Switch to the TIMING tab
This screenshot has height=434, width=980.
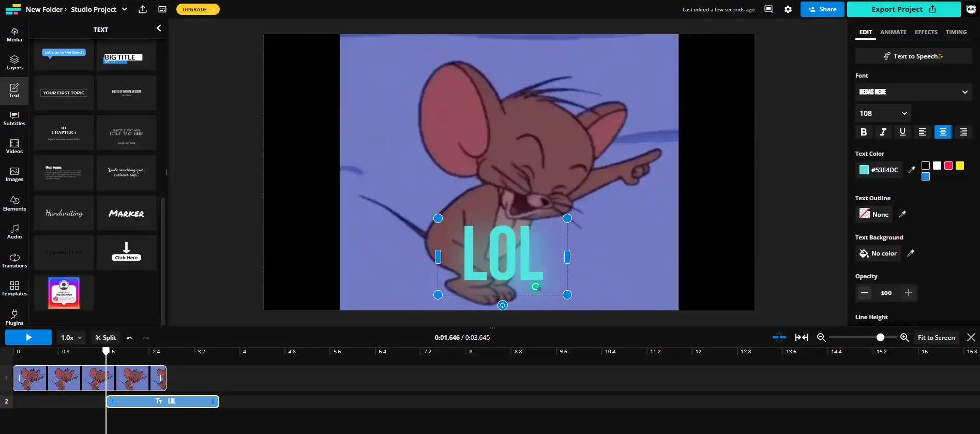956,32
